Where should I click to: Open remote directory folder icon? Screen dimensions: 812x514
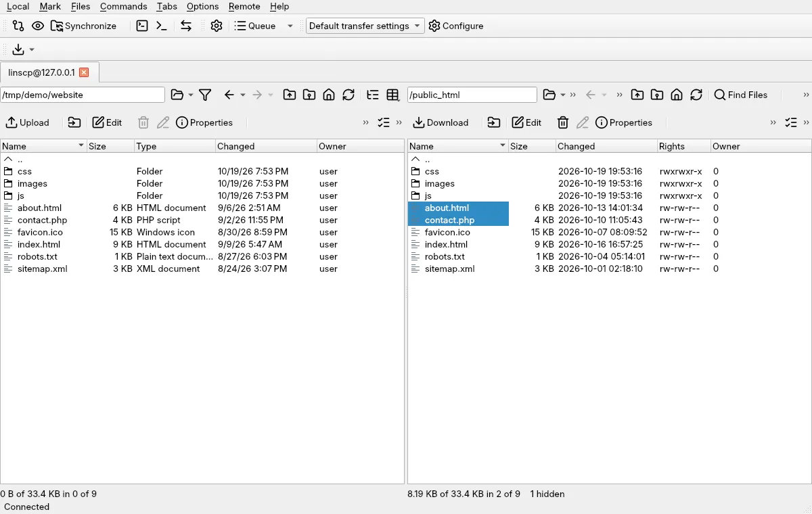click(549, 95)
